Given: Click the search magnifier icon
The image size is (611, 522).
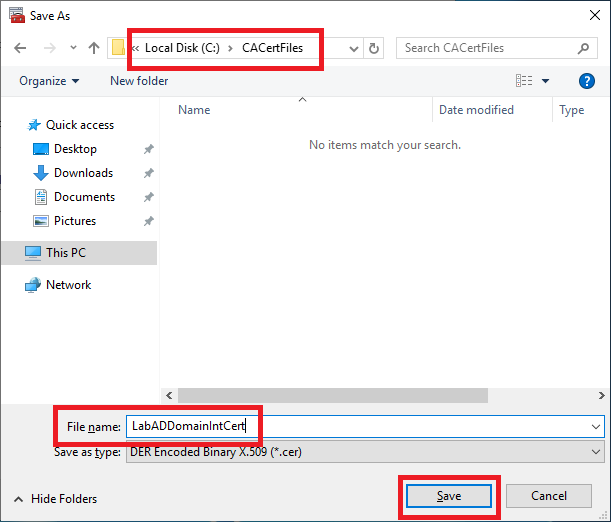Looking at the screenshot, I should (583, 48).
